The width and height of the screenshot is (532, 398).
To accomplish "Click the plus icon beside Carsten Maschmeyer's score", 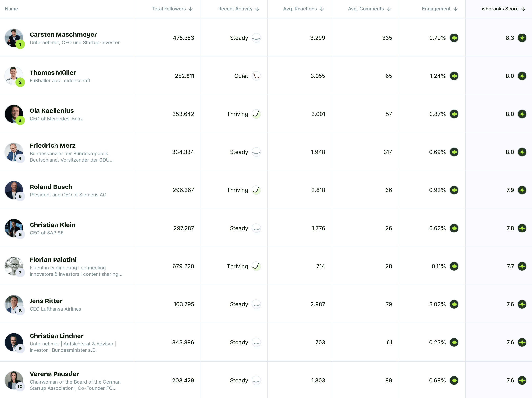I will click(522, 38).
